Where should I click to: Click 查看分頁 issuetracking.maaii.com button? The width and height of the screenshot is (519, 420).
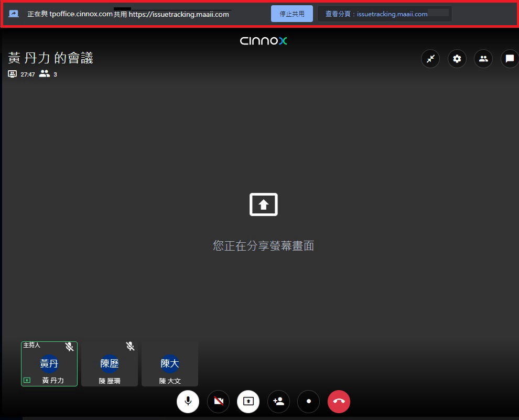point(384,14)
